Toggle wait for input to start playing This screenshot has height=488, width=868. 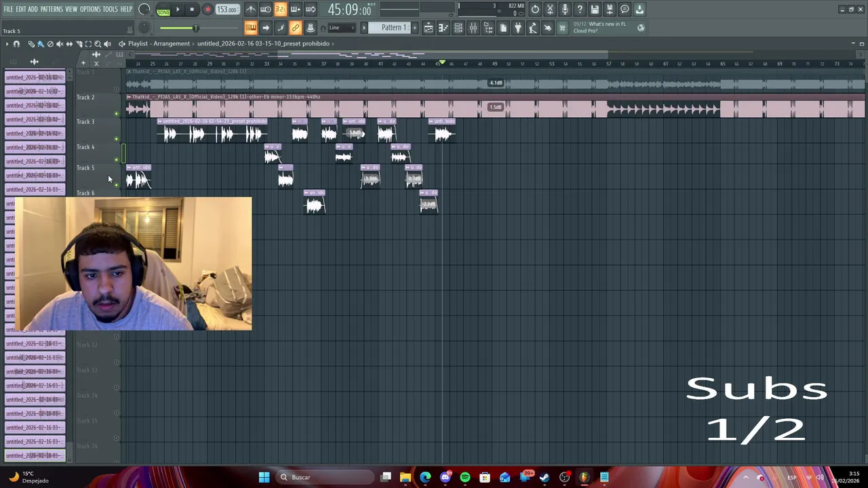[266, 9]
